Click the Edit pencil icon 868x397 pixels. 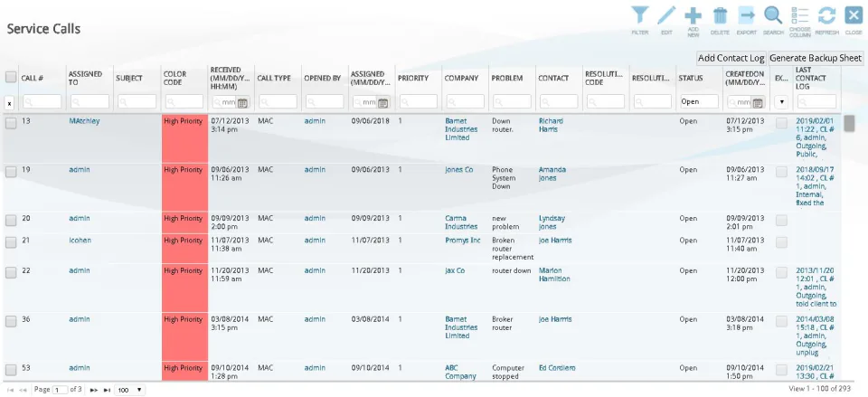pyautogui.click(x=666, y=21)
